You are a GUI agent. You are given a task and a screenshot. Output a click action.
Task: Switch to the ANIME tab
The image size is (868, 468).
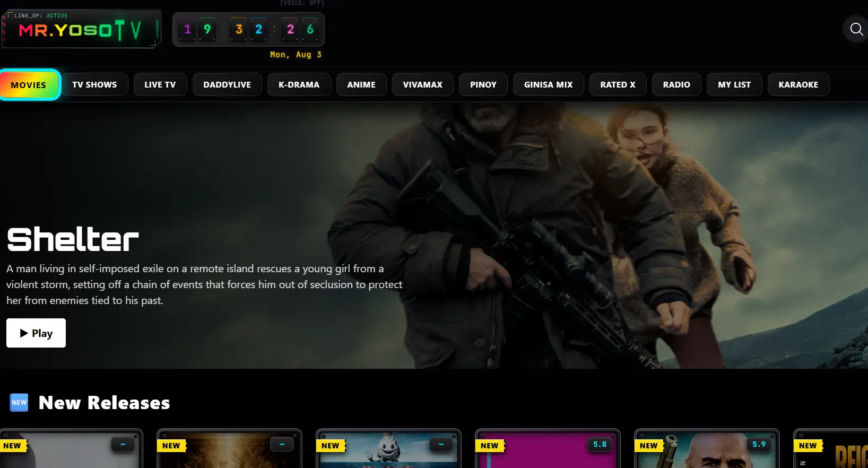coord(361,84)
